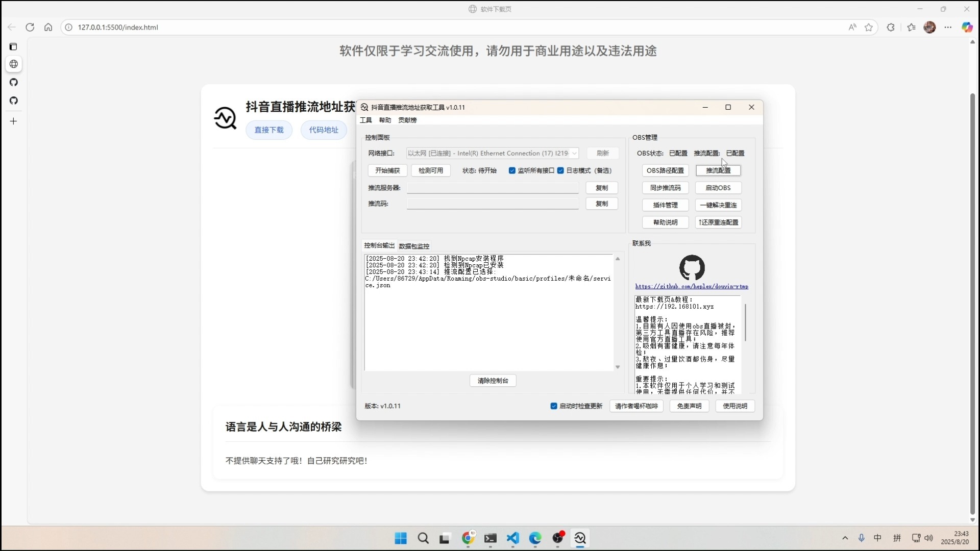The image size is (980, 551).
Task: Open the Douyin tool icon in taskbar
Action: [x=580, y=538]
